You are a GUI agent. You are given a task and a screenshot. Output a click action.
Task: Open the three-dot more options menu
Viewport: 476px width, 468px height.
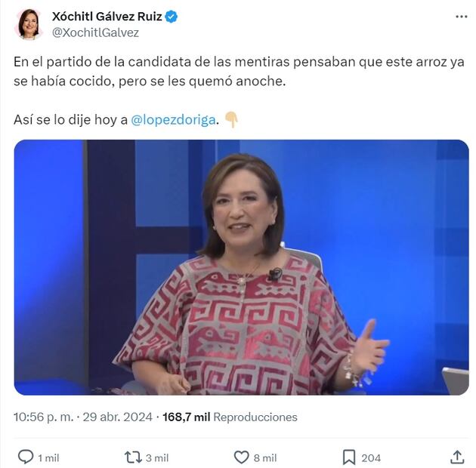click(462, 17)
